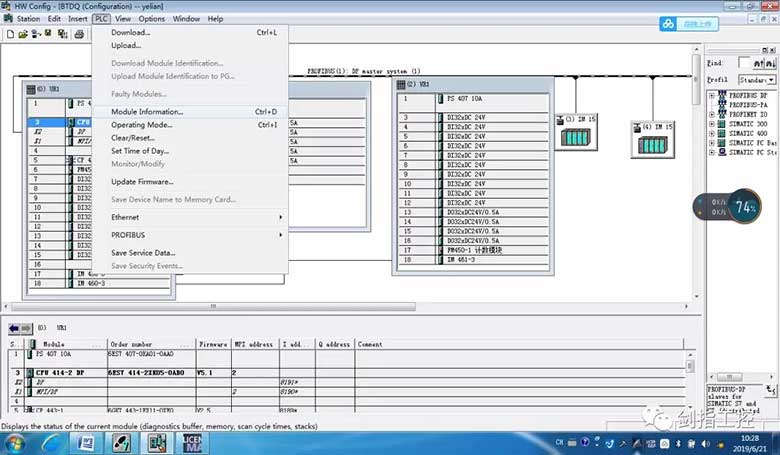
Task: Choose Download... from the PLC menu
Action: [190, 32]
